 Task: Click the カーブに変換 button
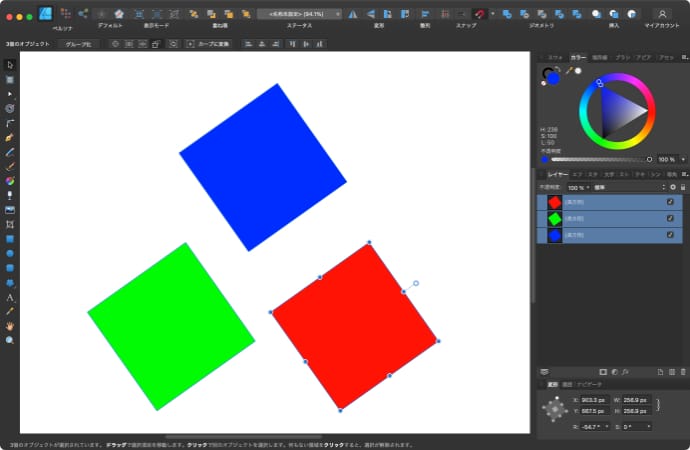click(x=210, y=45)
